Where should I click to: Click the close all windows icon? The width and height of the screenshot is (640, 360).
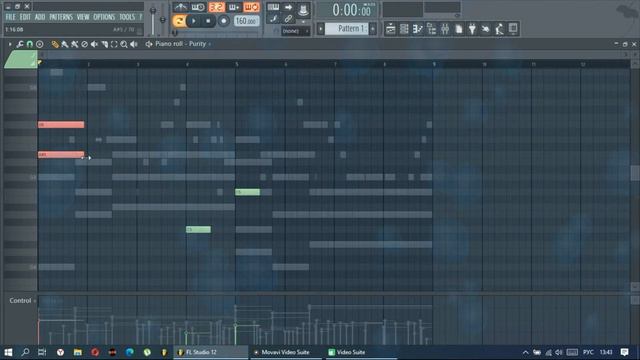click(x=513, y=29)
